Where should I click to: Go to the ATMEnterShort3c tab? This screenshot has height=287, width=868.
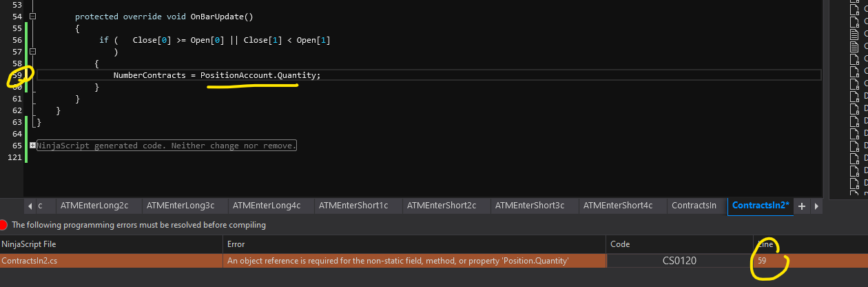[530, 206]
